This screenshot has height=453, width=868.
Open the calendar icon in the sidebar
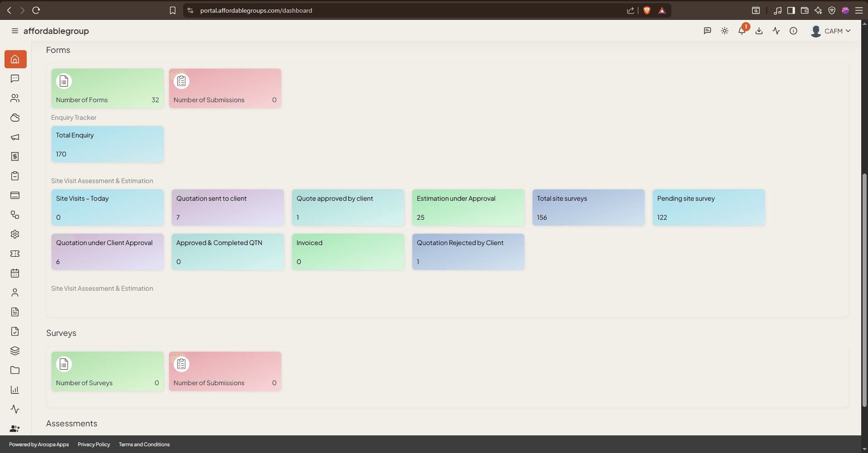(15, 273)
